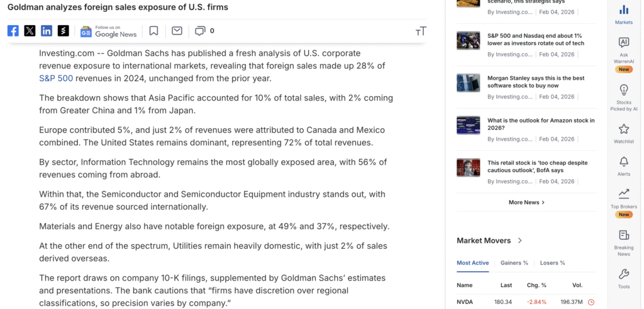Screen dimensions: 644x309
Task: Share article on Facebook
Action: point(13,31)
